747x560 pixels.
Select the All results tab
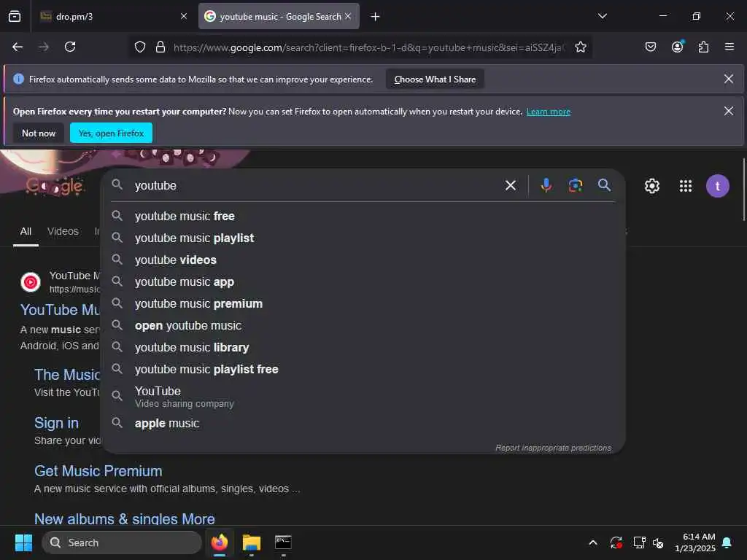pyautogui.click(x=26, y=231)
